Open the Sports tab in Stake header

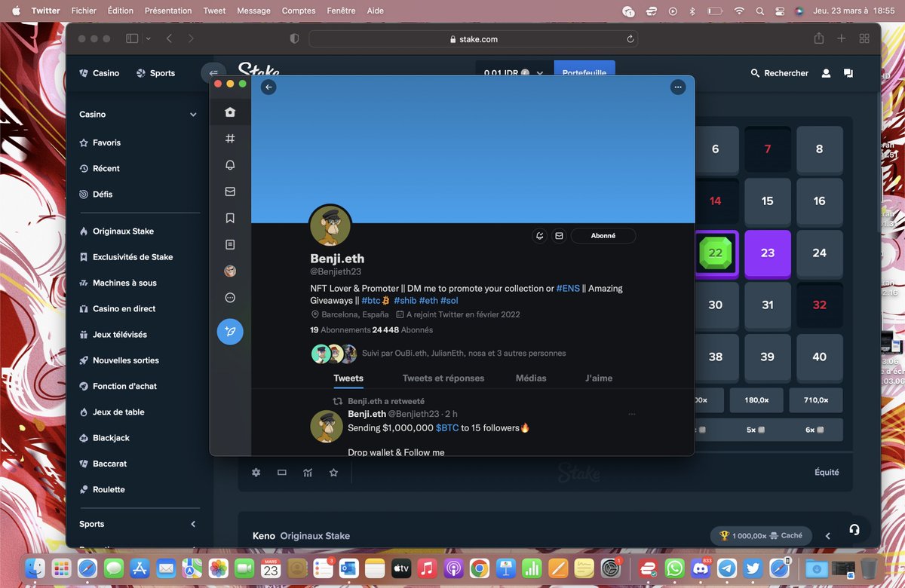155,73
